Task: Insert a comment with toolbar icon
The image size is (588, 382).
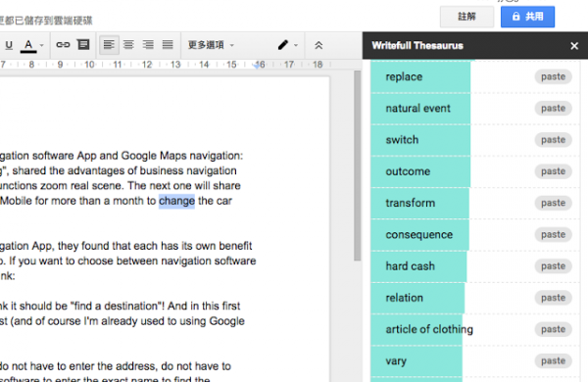Action: 83,45
